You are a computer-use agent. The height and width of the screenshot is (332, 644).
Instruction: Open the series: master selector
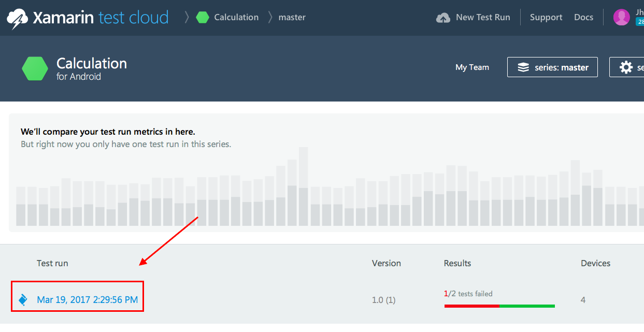552,67
